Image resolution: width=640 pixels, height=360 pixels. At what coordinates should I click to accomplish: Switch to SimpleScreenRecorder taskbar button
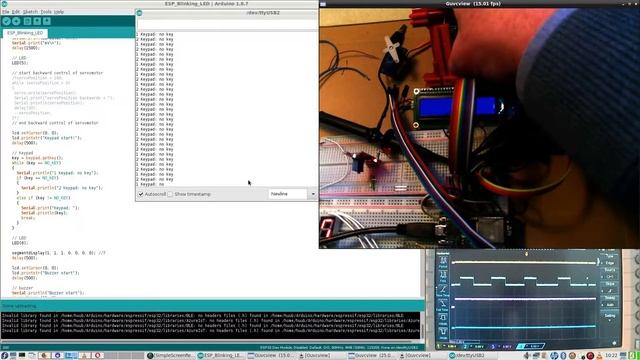pyautogui.click(x=171, y=356)
